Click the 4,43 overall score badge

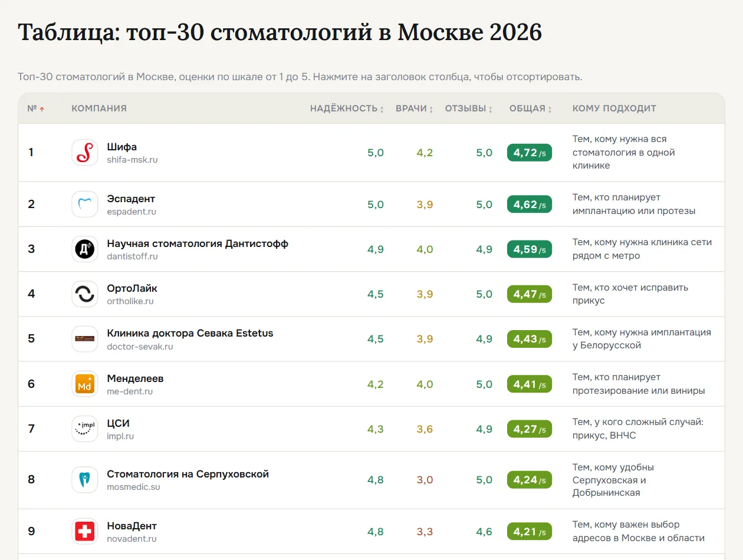point(530,339)
